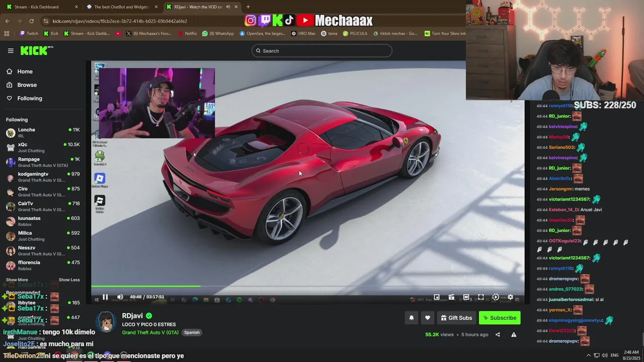Seek along the green video progress bar
The width and height of the screenshot is (644, 362).
click(307, 287)
